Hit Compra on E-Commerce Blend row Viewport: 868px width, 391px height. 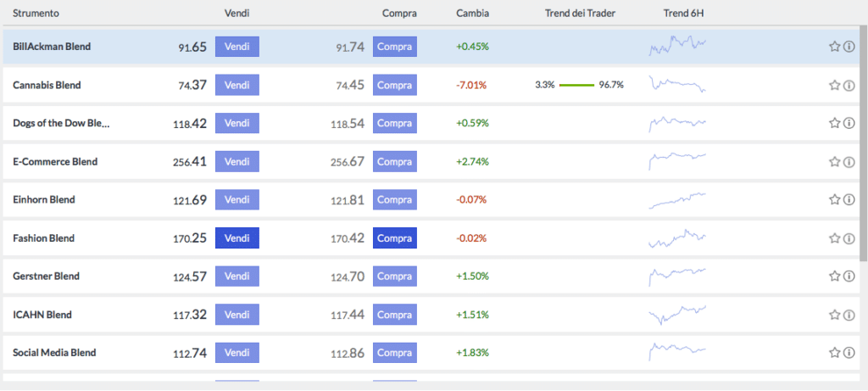point(395,162)
